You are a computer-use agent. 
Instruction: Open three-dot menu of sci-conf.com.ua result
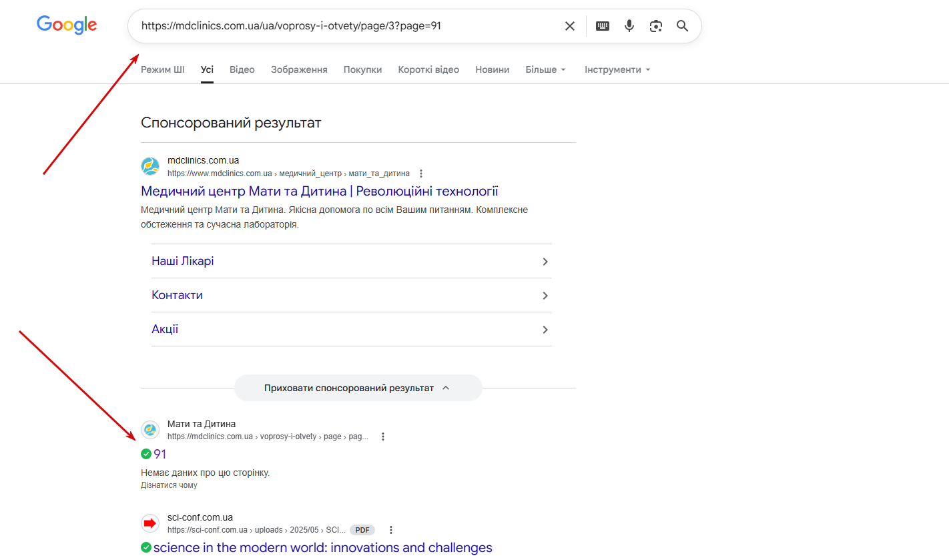click(x=391, y=530)
